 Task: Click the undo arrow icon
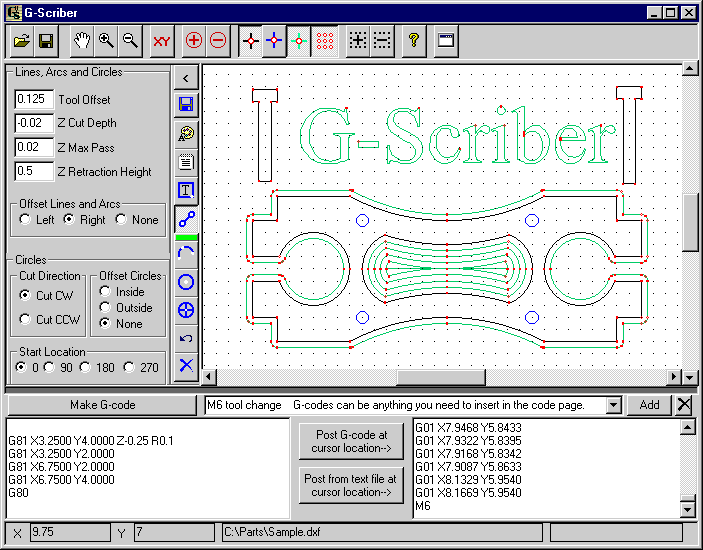click(x=186, y=338)
